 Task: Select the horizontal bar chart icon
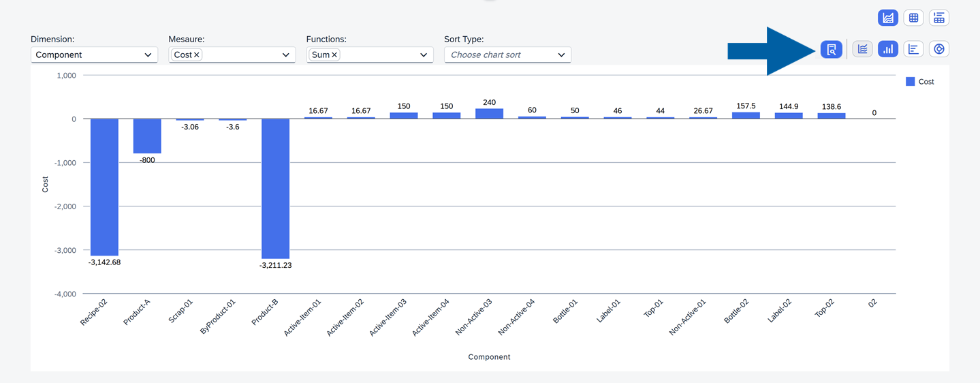click(x=913, y=49)
